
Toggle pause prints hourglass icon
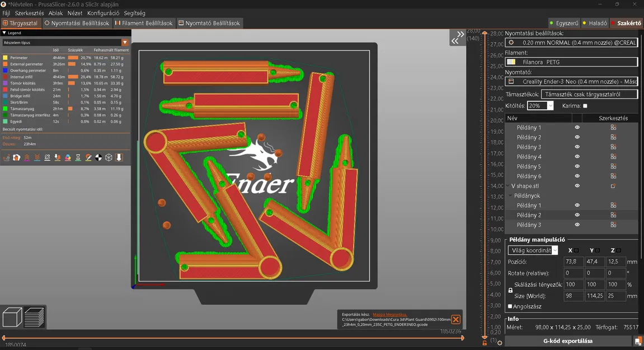pyautogui.click(x=78, y=157)
